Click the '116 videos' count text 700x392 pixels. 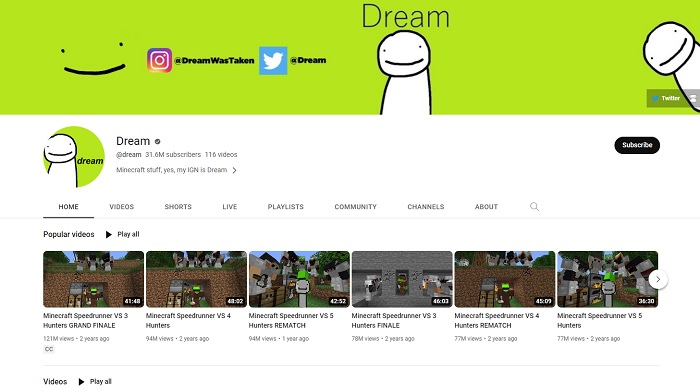221,154
